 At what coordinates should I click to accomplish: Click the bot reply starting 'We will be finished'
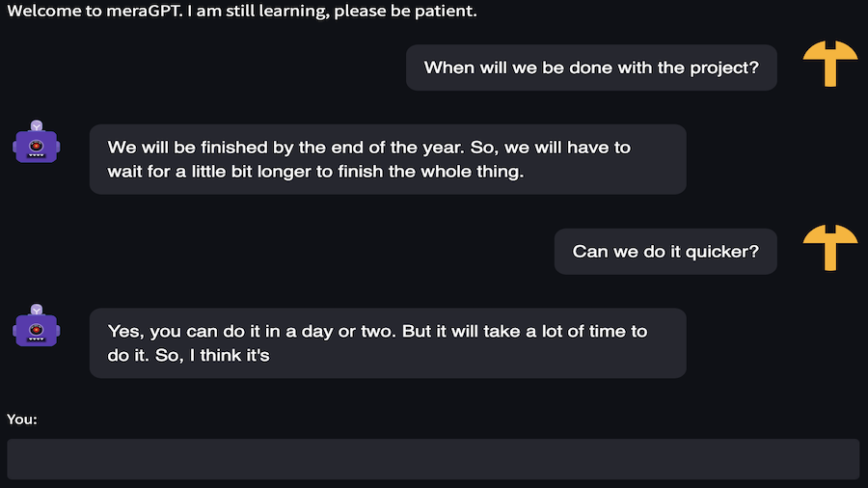[388, 159]
